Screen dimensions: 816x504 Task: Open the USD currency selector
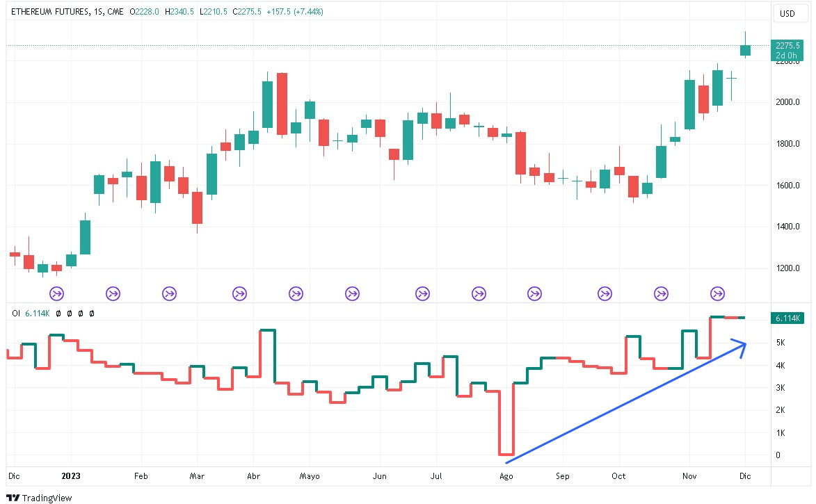(787, 13)
